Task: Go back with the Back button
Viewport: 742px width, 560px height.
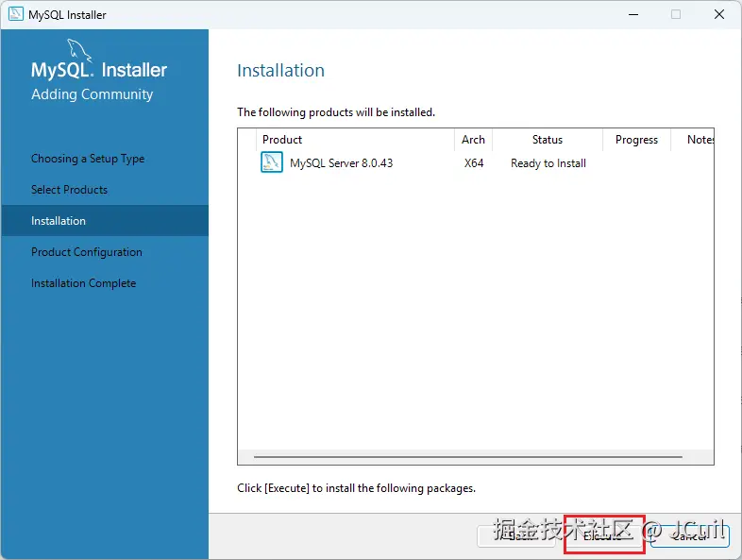Action: tap(516, 535)
